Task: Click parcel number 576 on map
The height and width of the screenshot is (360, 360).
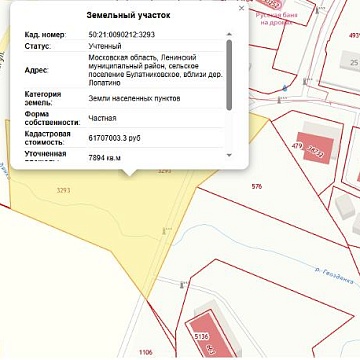Action: pos(257,187)
